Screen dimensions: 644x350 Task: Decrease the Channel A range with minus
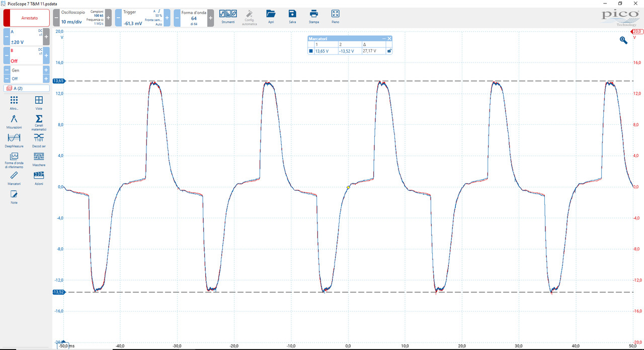pos(7,37)
